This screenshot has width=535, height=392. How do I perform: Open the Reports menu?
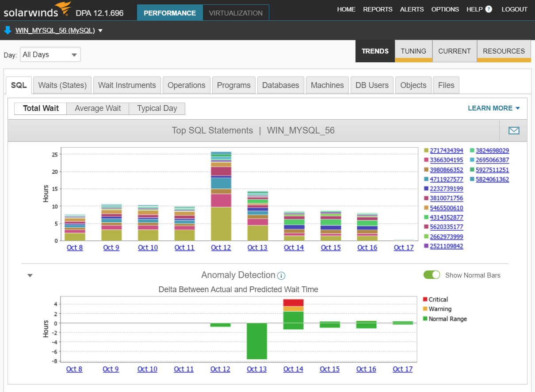(378, 9)
